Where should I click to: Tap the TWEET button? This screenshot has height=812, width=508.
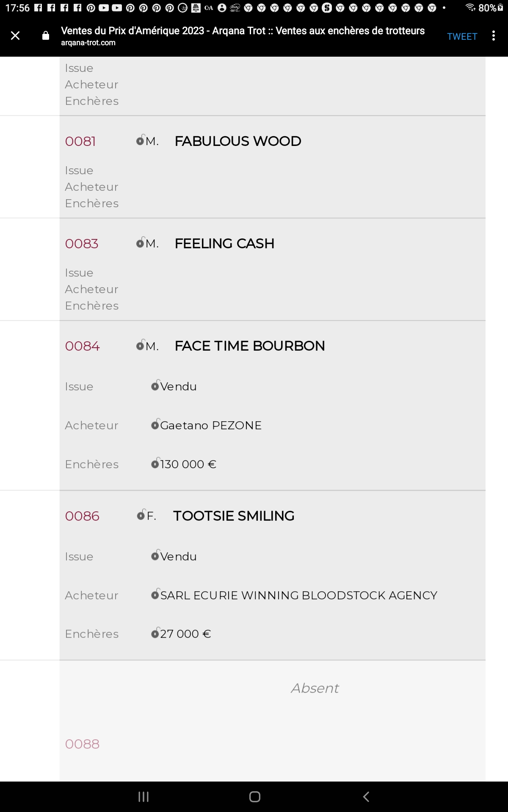coord(462,37)
